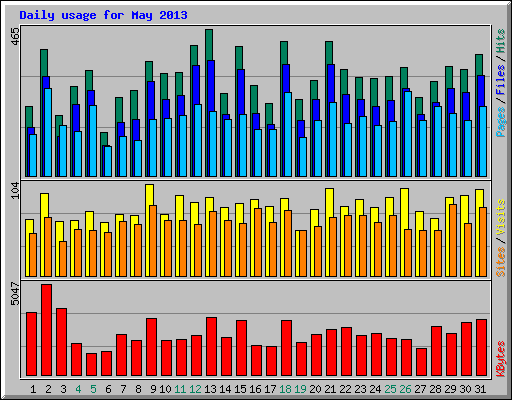Click the Sites legend label
This screenshot has height=400, width=512.
point(500,262)
